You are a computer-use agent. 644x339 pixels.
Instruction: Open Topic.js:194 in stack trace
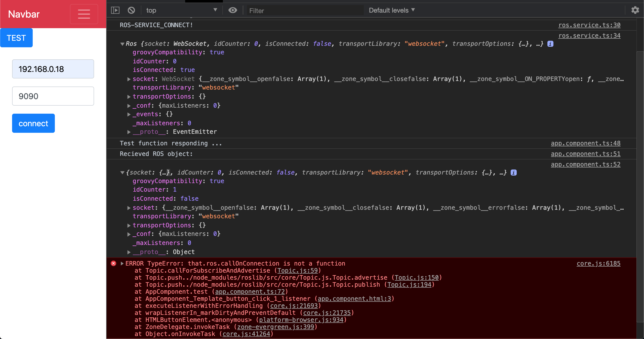[409, 284]
